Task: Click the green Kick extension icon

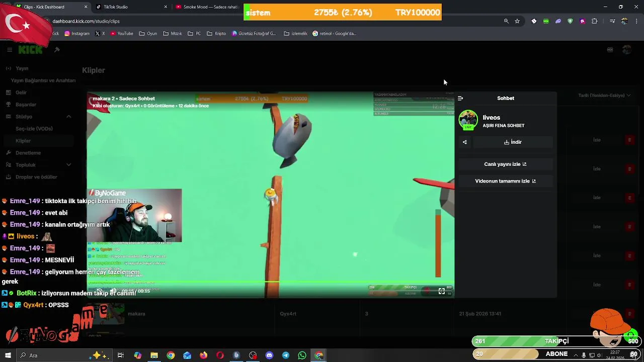Action: [x=546, y=21]
